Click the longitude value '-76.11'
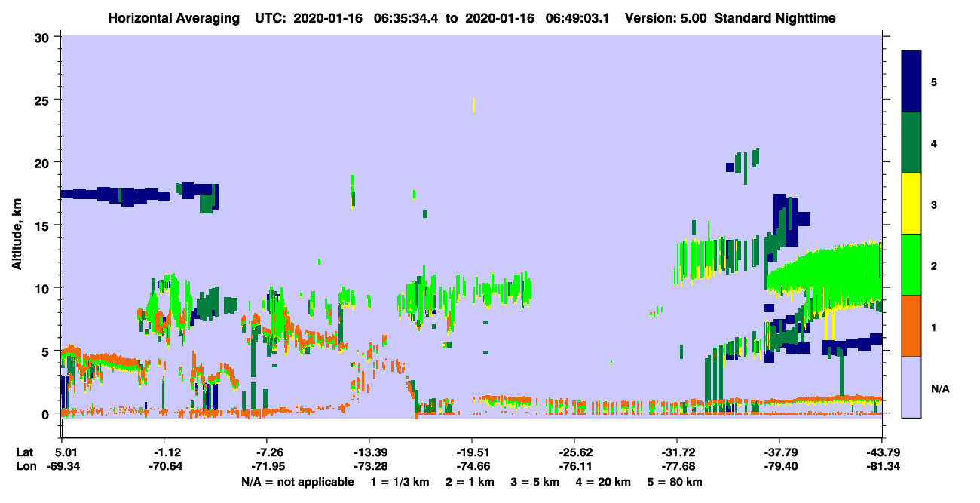Screen dimensions: 980x503 [574, 466]
